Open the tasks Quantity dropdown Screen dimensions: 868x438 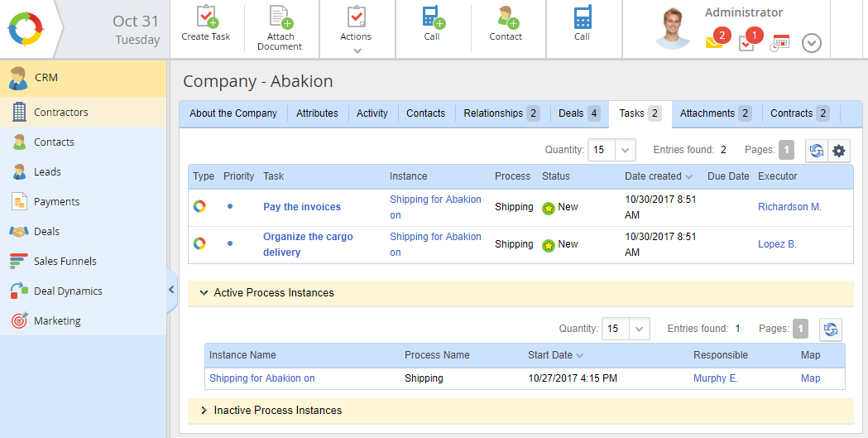[626, 151]
